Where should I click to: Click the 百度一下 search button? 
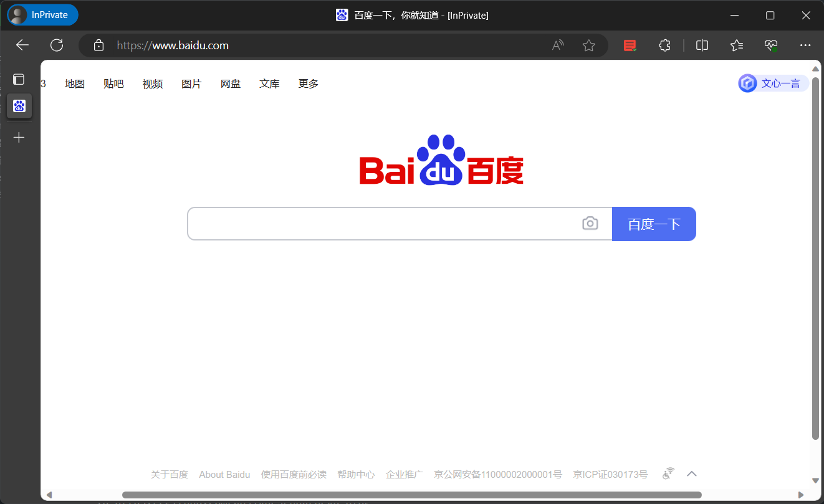coord(654,224)
